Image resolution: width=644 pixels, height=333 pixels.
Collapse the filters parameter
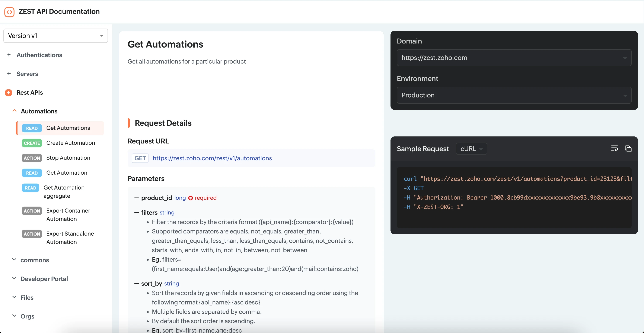137,213
